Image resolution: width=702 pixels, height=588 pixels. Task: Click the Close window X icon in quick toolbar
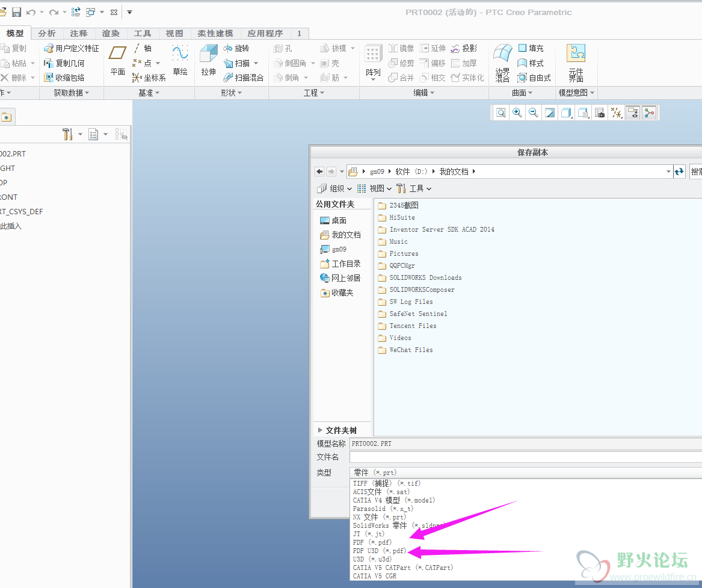tap(114, 13)
